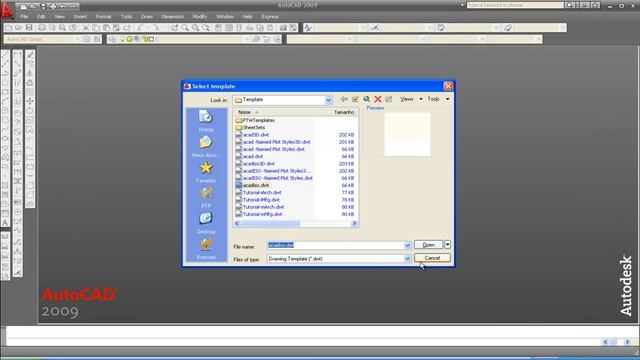This screenshot has height=360, width=640.
Task: Open the FTP location in places bar
Action: coord(206,197)
